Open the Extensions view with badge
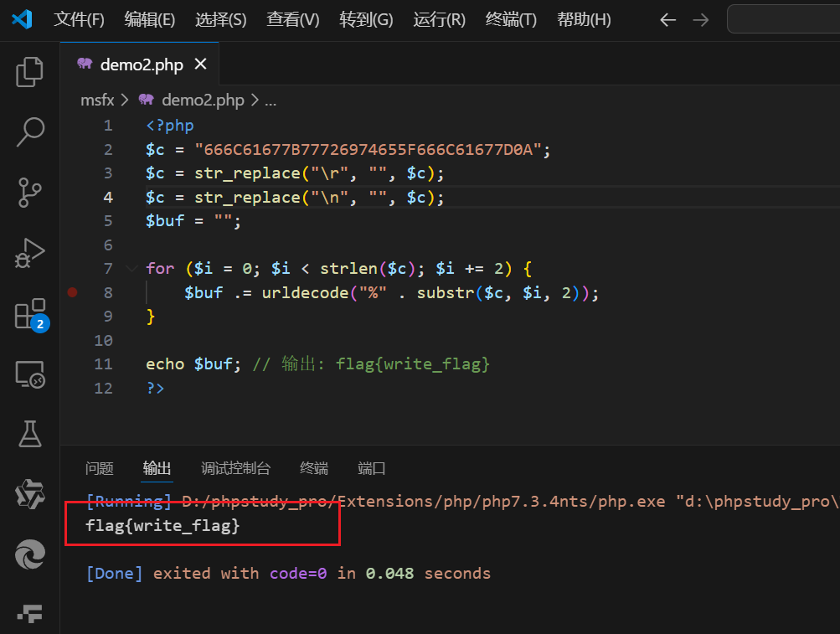Screen dimensions: 840x634 pos(30,314)
